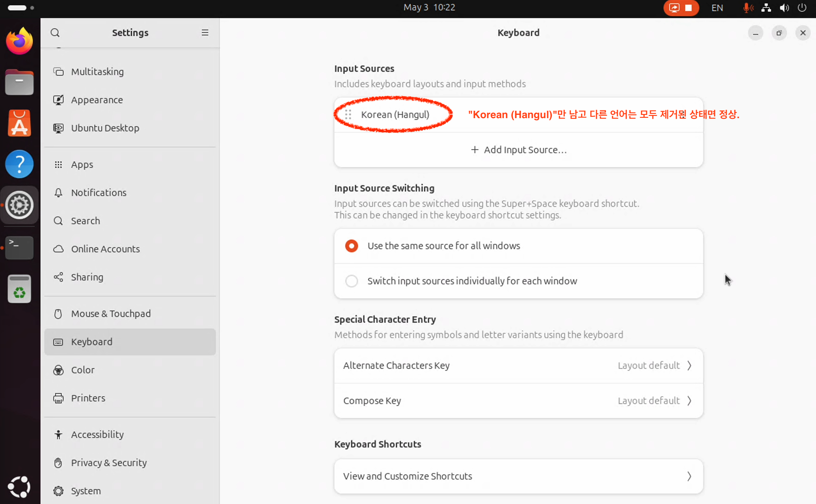Viewport: 816px width, 504px height.
Task: Open the Trash from the dock
Action: [19, 289]
